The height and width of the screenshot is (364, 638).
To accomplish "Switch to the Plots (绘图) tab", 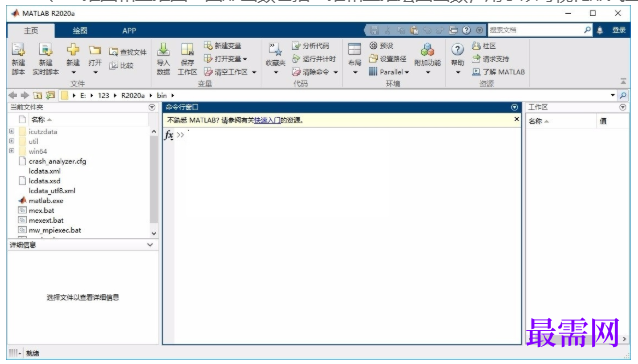I will (80, 31).
